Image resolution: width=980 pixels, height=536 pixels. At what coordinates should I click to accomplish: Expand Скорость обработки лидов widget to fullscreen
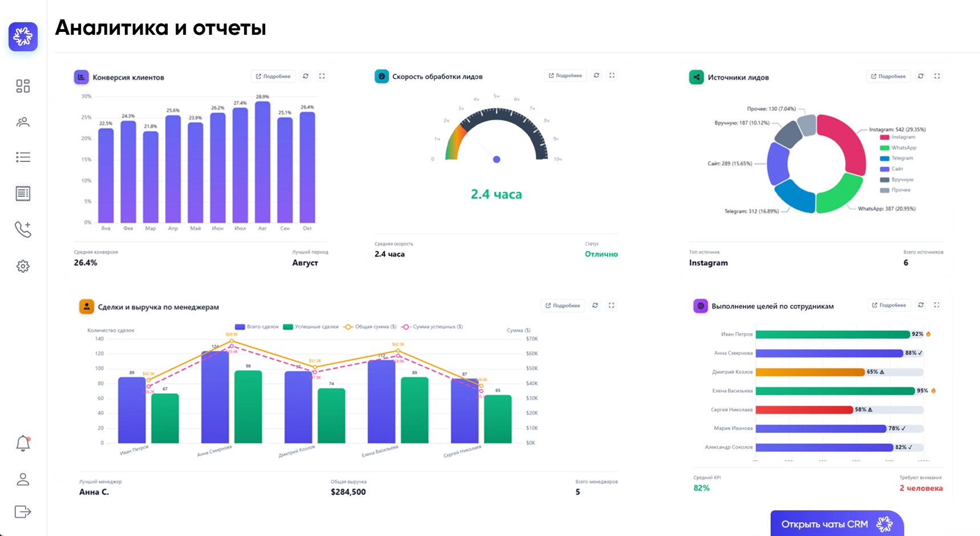pos(612,75)
